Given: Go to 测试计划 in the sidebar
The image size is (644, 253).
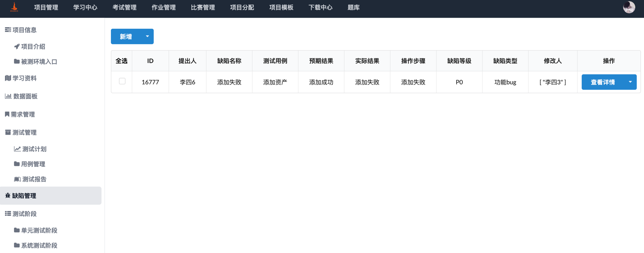Looking at the screenshot, I should pyautogui.click(x=34, y=149).
